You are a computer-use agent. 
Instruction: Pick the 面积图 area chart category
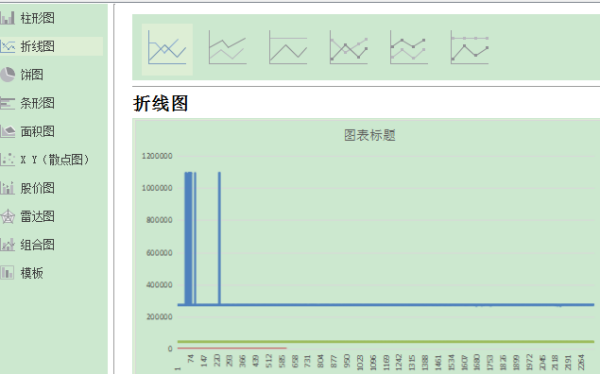pyautogui.click(x=37, y=131)
